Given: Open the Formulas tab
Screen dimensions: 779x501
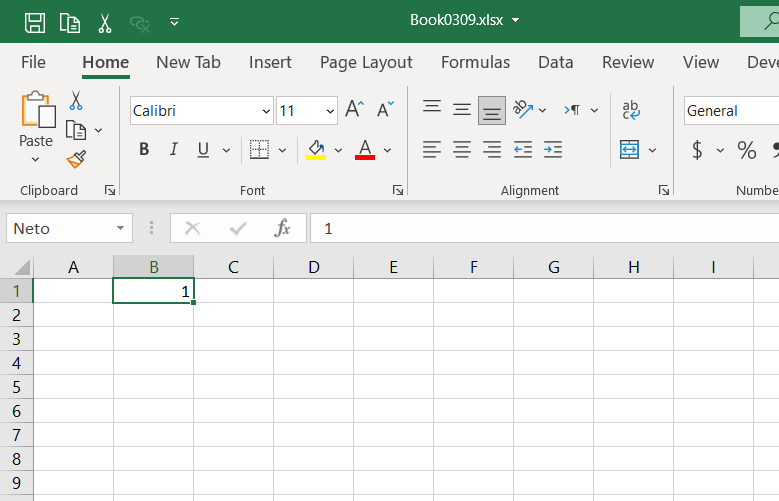Looking at the screenshot, I should [x=475, y=62].
